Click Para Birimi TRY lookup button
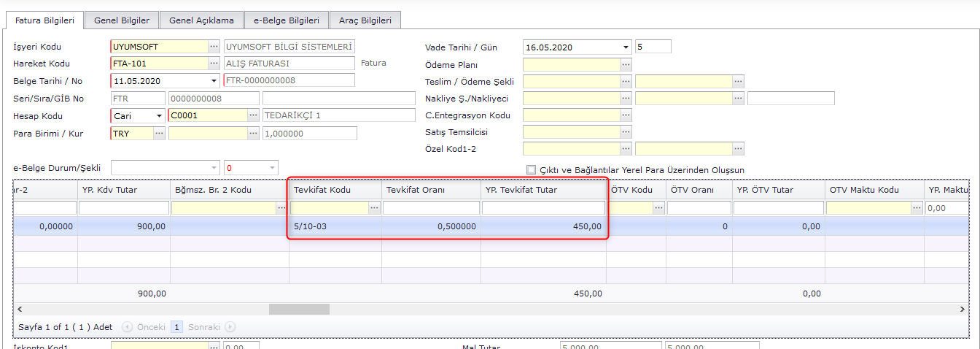980x349 pixels. coord(159,133)
